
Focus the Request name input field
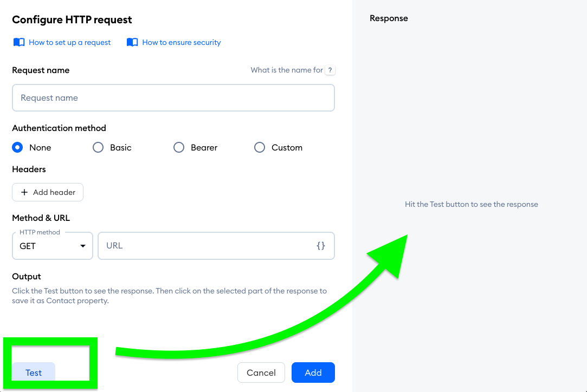click(x=173, y=97)
